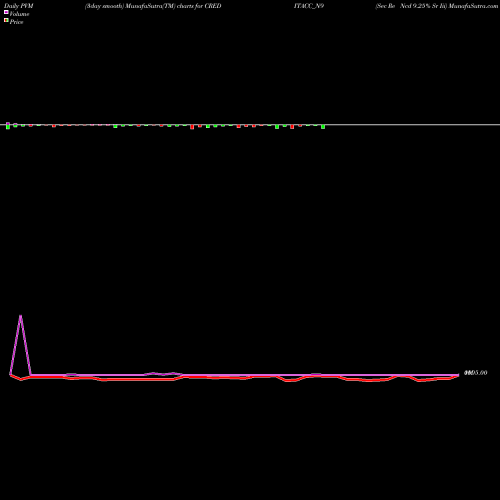Click the magenta volume spike peak
The image size is (500, 500).
[21, 316]
